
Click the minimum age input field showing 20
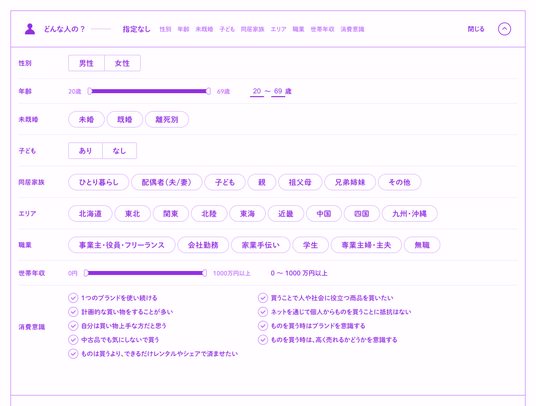click(x=257, y=91)
